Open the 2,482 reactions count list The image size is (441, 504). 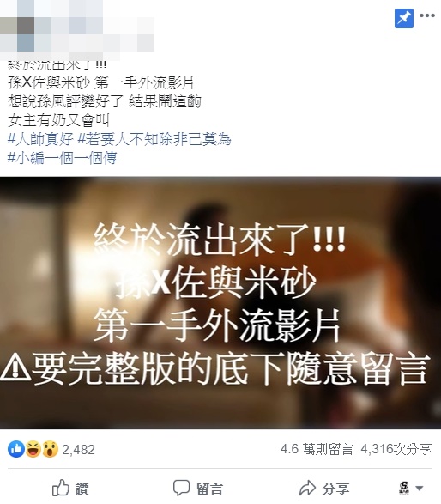point(78,450)
